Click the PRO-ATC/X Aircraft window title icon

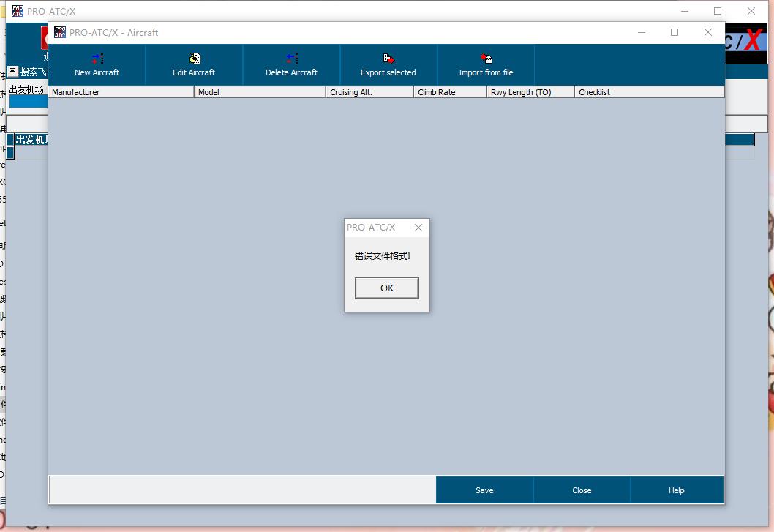coord(60,33)
